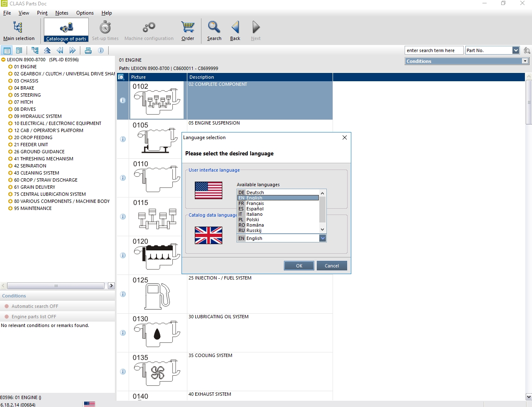
Task: Open Main selection from the toolbar
Action: coord(19,31)
